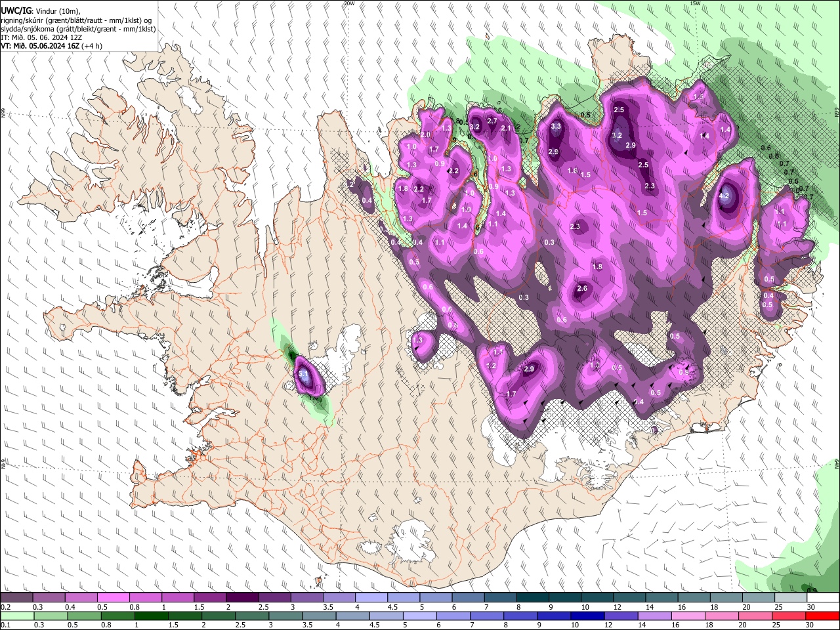The height and width of the screenshot is (630, 840).
Task: Click the 4.2 precipitation value on the map
Action: click(x=724, y=196)
